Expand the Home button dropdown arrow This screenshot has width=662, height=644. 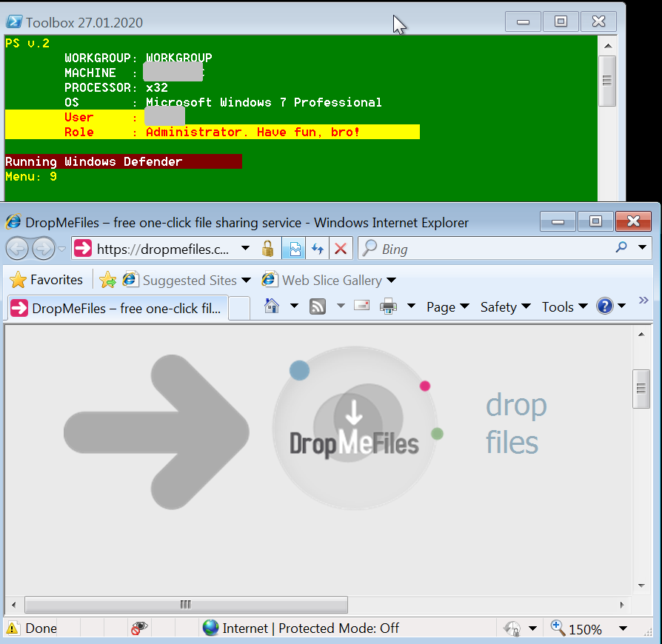[x=294, y=306]
